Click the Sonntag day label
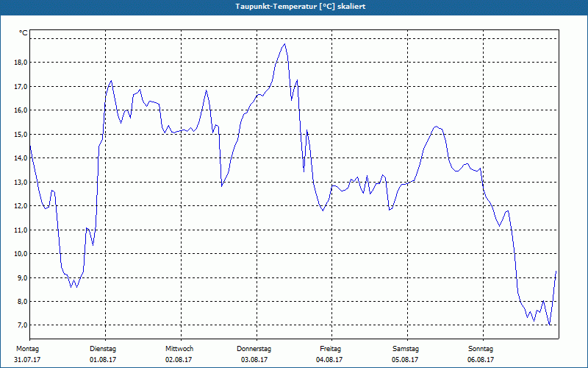 pyautogui.click(x=481, y=349)
